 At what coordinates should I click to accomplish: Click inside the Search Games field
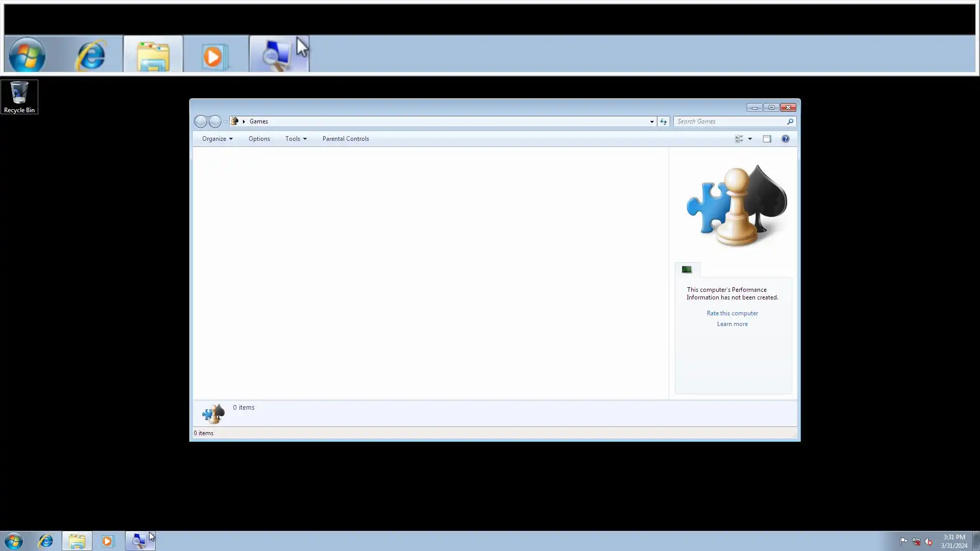point(729,121)
